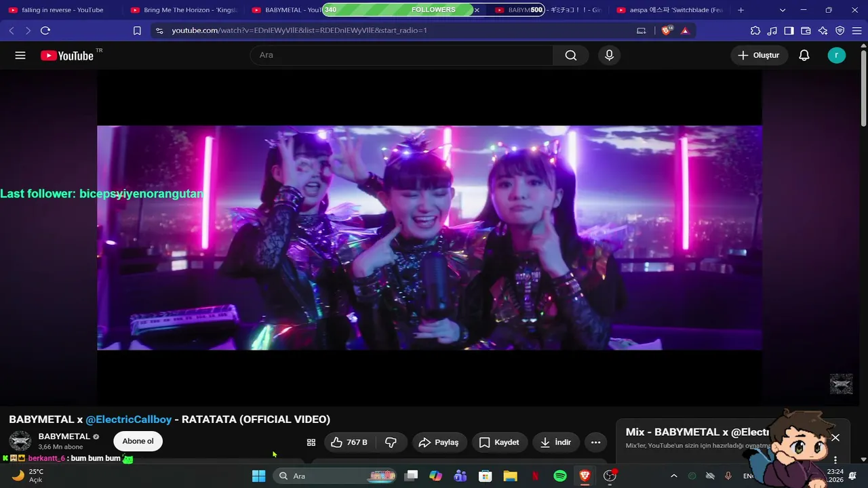Open the browser extensions puzzle icon
This screenshot has width=868, height=488.
click(x=755, y=30)
